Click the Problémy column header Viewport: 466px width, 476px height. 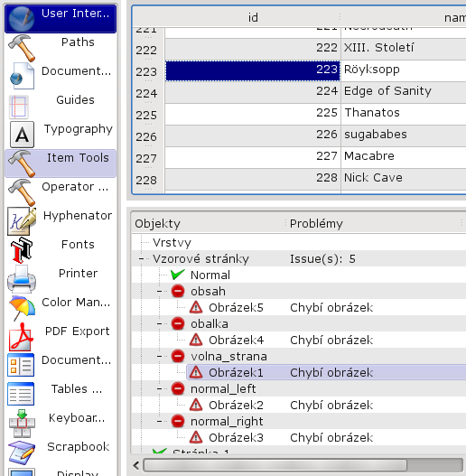373,223
